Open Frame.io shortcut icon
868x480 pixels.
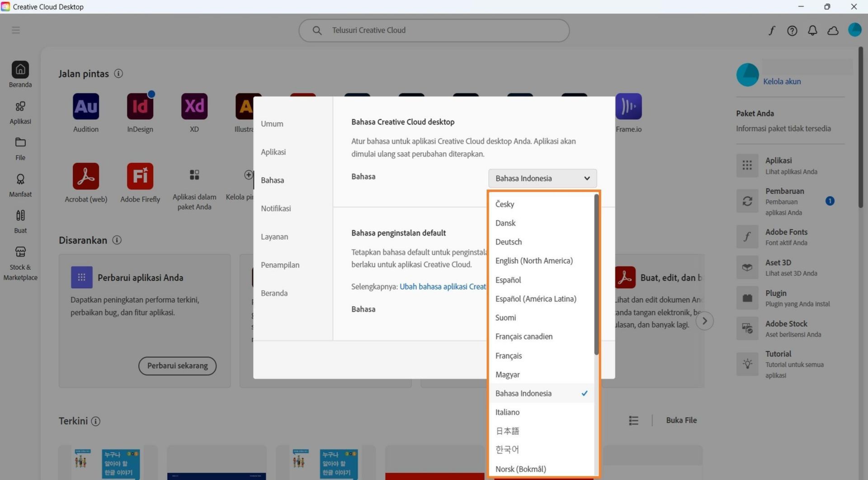click(628, 106)
